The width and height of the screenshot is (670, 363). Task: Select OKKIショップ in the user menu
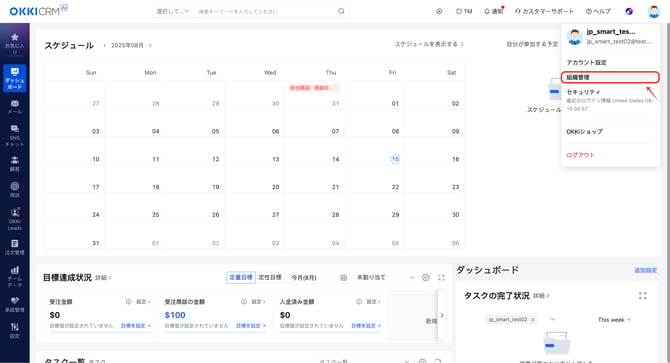click(x=585, y=132)
